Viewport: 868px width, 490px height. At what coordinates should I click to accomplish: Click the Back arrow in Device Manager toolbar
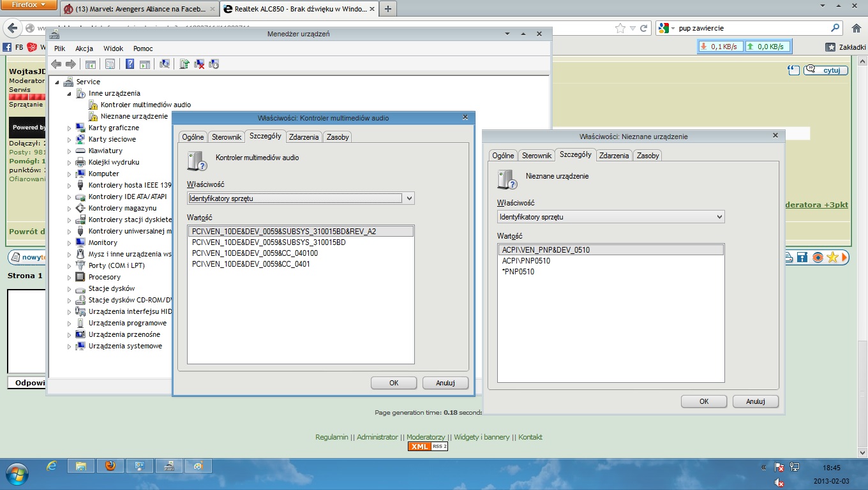(56, 64)
